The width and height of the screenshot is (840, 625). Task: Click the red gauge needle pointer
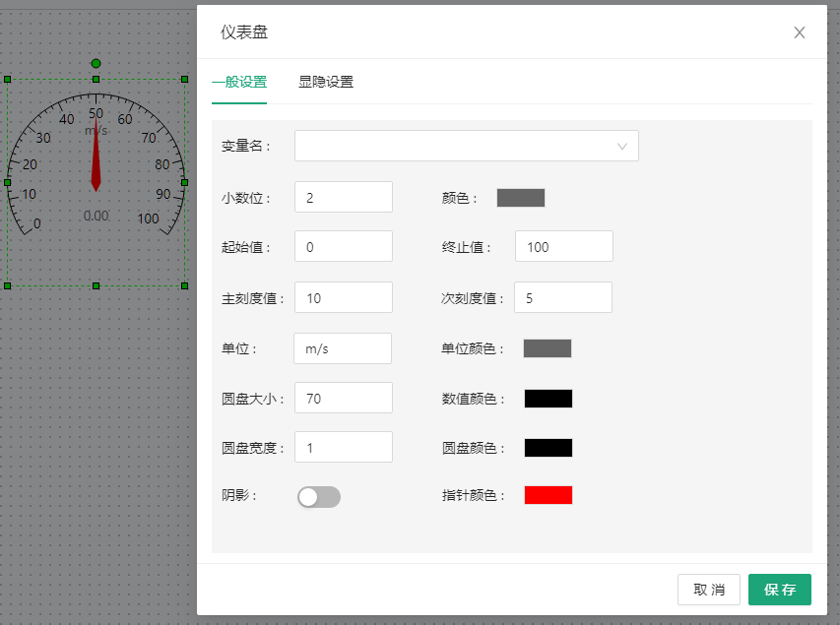point(96,156)
